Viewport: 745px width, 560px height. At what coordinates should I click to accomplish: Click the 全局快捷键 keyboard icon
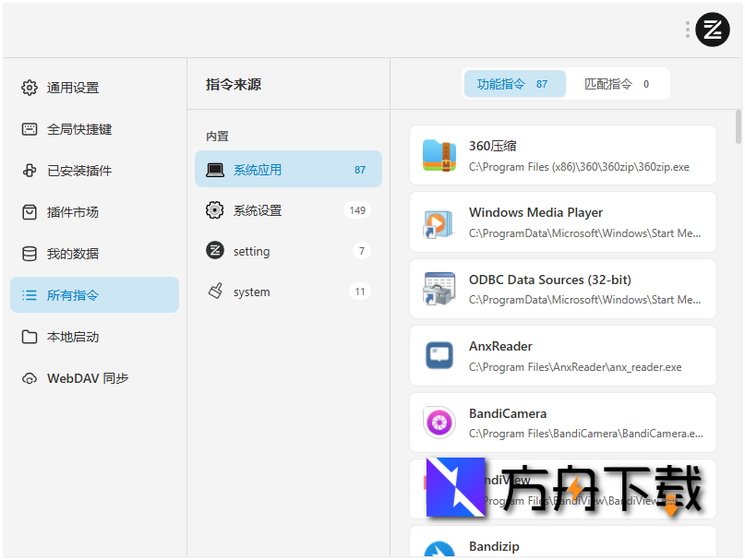pyautogui.click(x=29, y=129)
